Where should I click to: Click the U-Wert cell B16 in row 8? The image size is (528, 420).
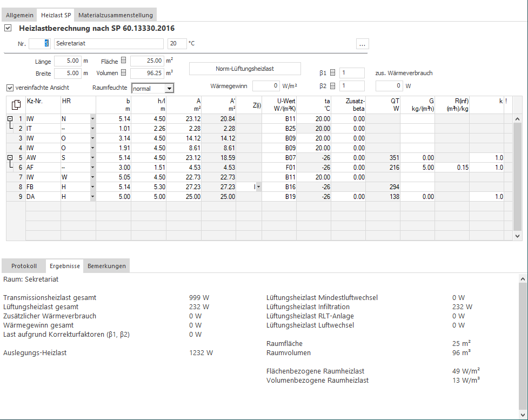click(279, 187)
